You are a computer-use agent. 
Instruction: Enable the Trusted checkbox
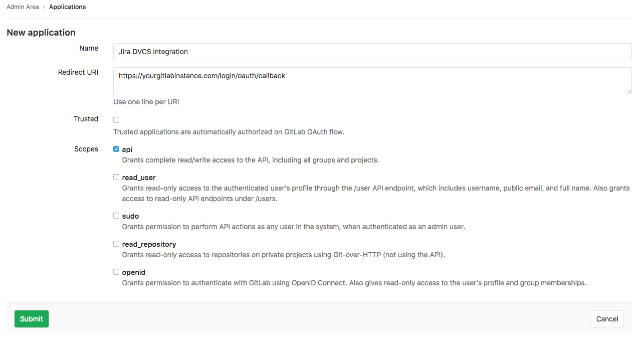(116, 119)
